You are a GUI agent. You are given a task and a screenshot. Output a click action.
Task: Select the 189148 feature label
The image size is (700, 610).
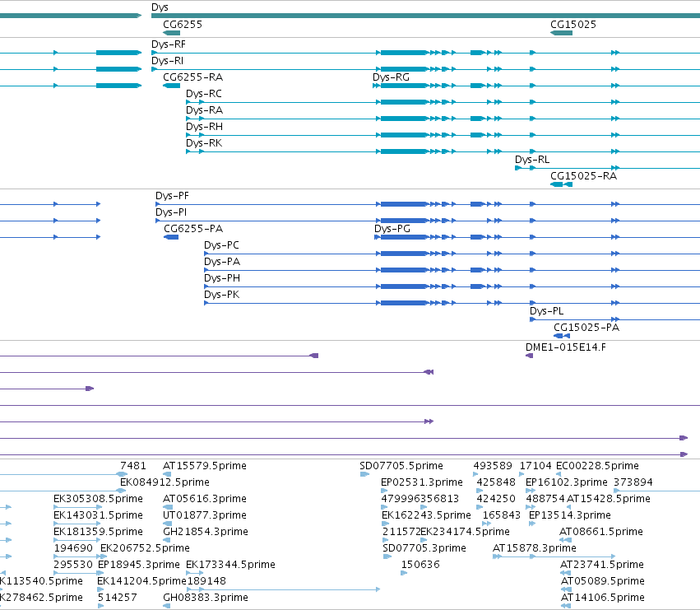[206, 582]
